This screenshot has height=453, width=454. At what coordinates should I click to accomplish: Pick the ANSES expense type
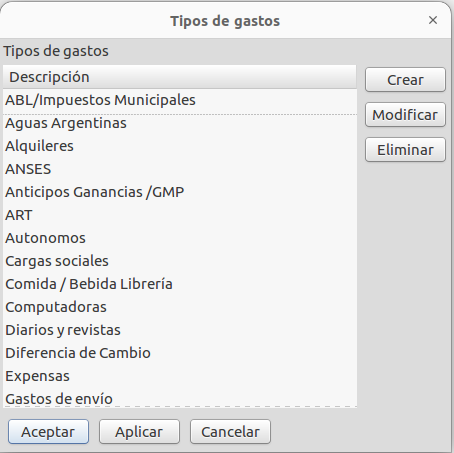180,169
